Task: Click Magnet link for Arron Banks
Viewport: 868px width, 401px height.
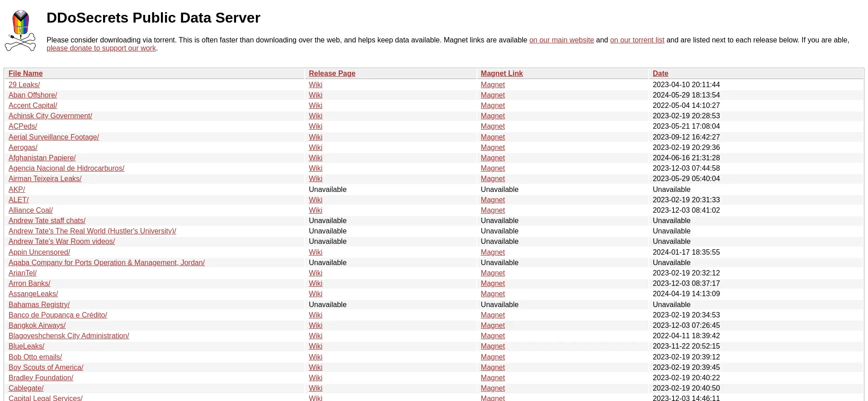Action: pos(493,283)
